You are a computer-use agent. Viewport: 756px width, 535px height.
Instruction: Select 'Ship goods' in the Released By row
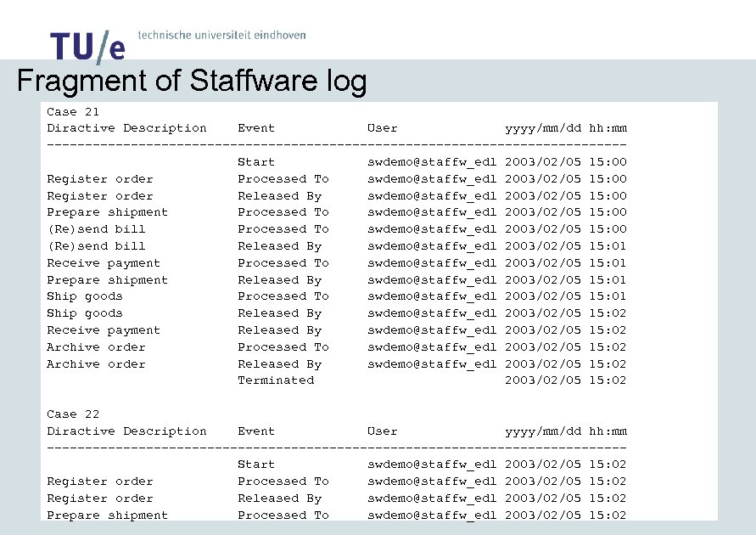(85, 313)
